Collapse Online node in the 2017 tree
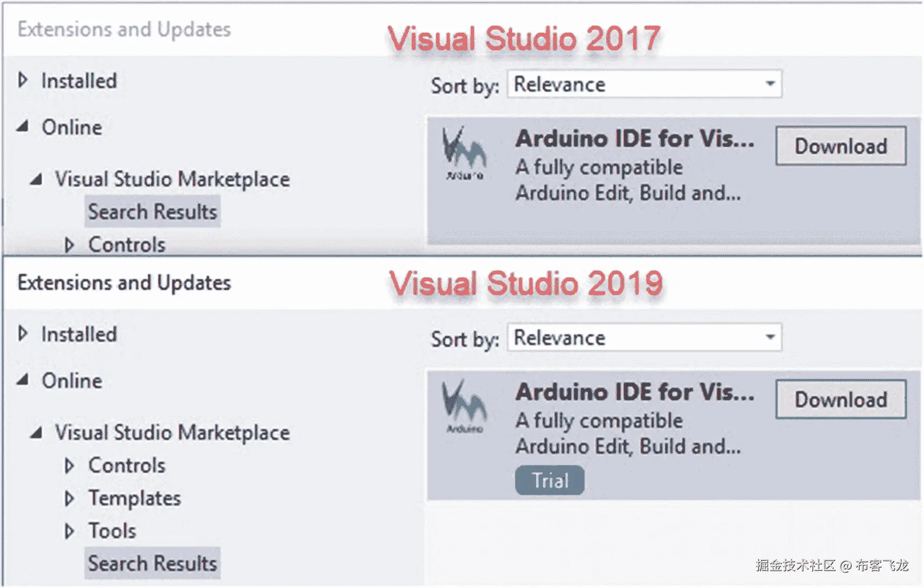924x588 pixels. click(23, 127)
